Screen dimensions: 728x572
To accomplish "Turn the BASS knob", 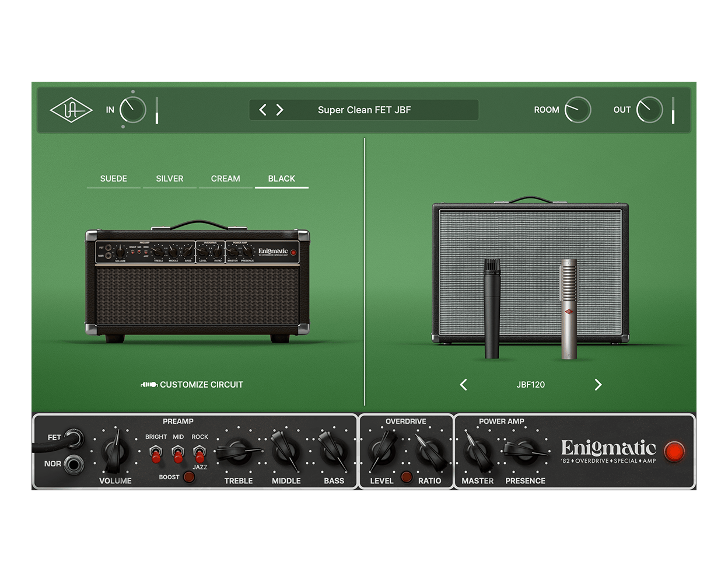I will pyautogui.click(x=334, y=452).
